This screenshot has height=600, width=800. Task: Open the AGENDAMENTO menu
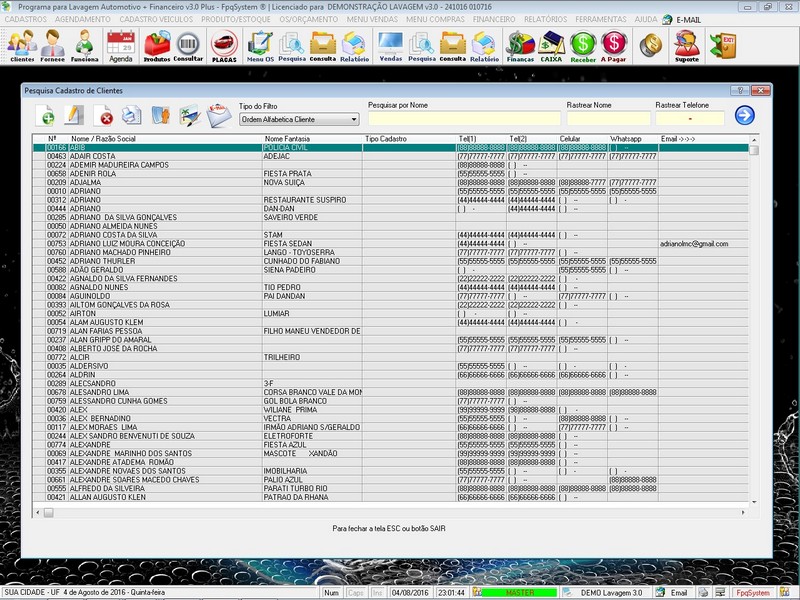coord(83,19)
